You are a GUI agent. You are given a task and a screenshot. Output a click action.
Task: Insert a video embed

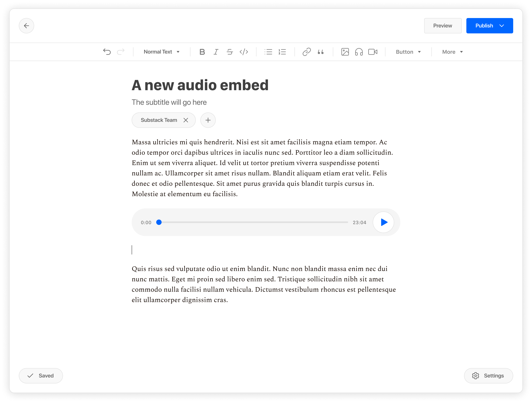click(372, 51)
